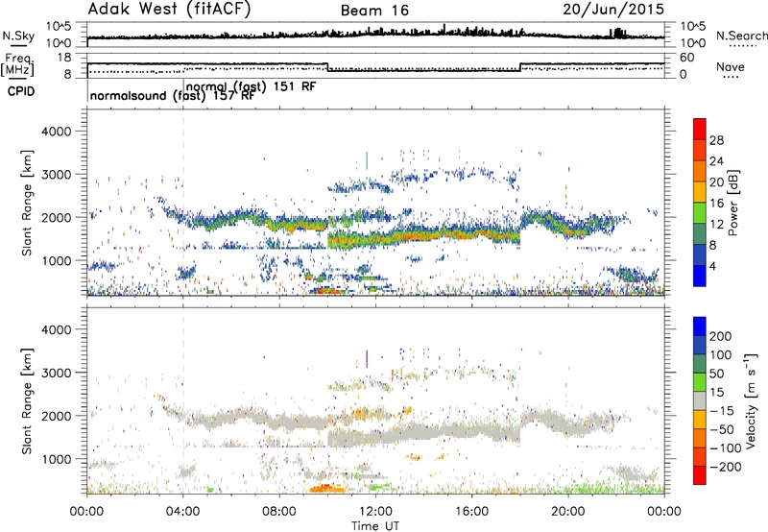Screen dimensions: 768x532
Task: Click the 'Velocity [m s-1]' colorbar label
Action: pos(750,400)
